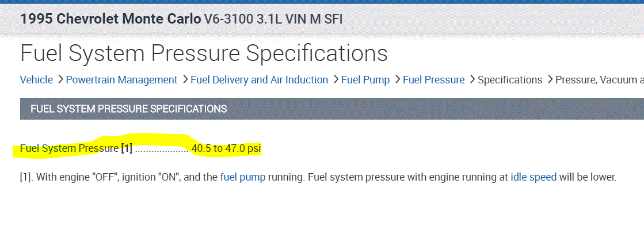Click the chevron before Pressure, Vacuum breadcrumb
This screenshot has height=241, width=644.
(x=550, y=80)
